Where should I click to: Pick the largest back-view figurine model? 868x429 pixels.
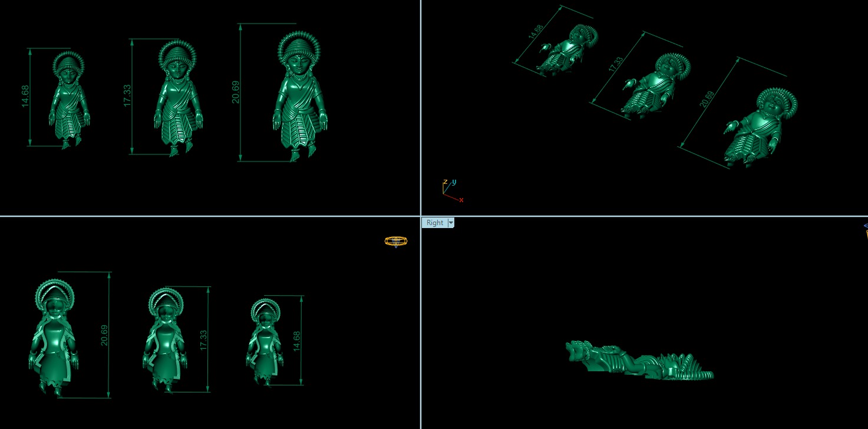click(x=54, y=338)
